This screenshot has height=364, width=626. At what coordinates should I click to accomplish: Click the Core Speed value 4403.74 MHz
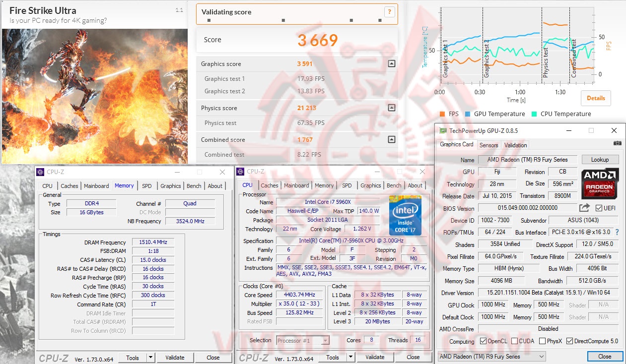[x=299, y=295]
